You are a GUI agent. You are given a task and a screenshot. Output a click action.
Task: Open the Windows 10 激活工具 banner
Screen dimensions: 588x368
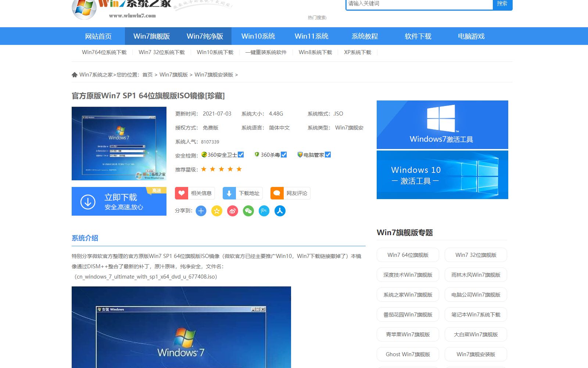coord(442,175)
